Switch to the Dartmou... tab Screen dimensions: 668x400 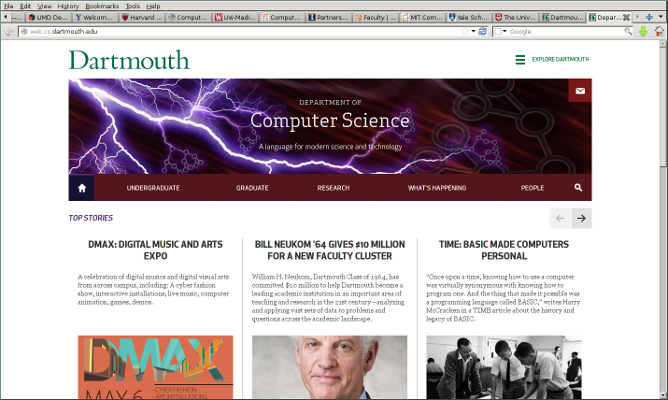point(562,17)
